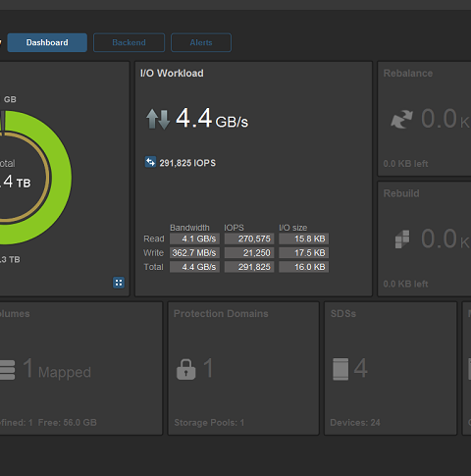Click the blue IOPS swap icon

click(x=150, y=162)
